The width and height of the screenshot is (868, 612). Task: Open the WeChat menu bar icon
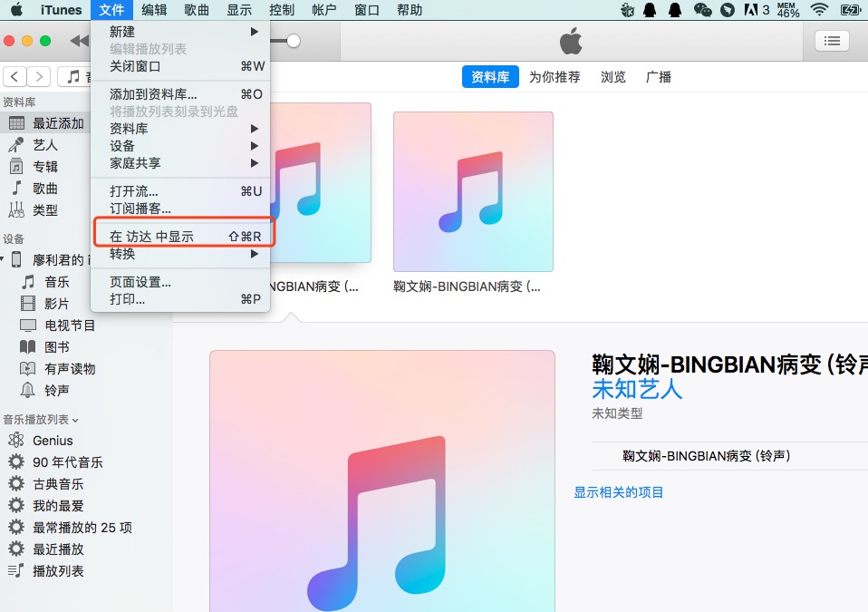(702, 9)
